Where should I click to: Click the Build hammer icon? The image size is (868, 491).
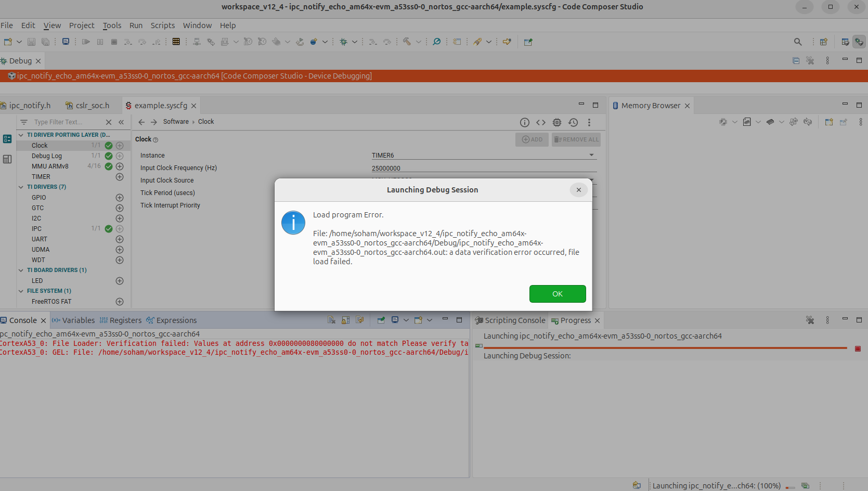click(407, 42)
